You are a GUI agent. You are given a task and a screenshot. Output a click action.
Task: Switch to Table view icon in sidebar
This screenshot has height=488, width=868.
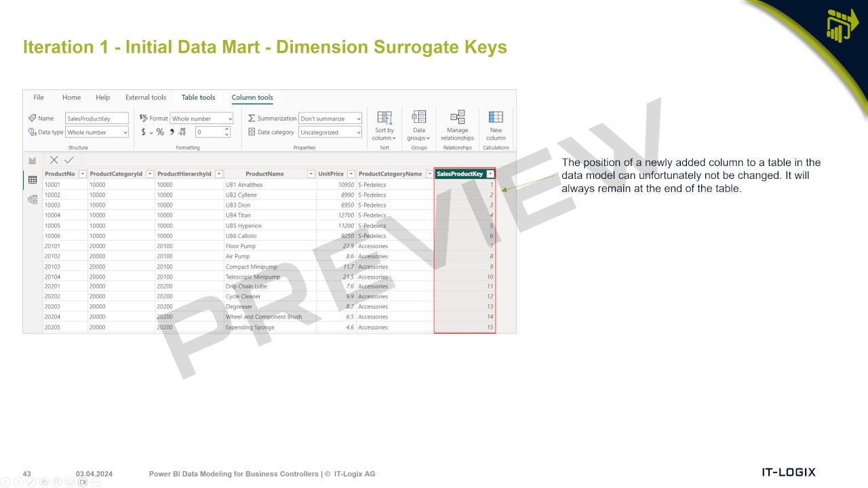[32, 180]
